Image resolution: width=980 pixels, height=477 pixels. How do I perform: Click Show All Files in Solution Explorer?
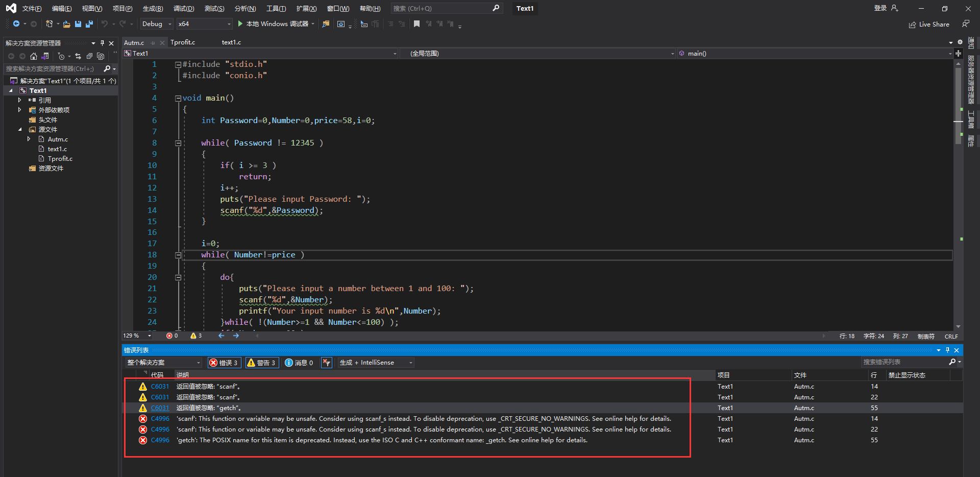[101, 56]
